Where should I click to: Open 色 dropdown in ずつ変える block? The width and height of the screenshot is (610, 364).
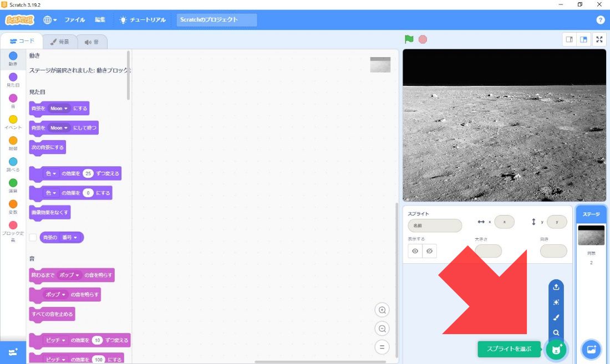pos(50,173)
